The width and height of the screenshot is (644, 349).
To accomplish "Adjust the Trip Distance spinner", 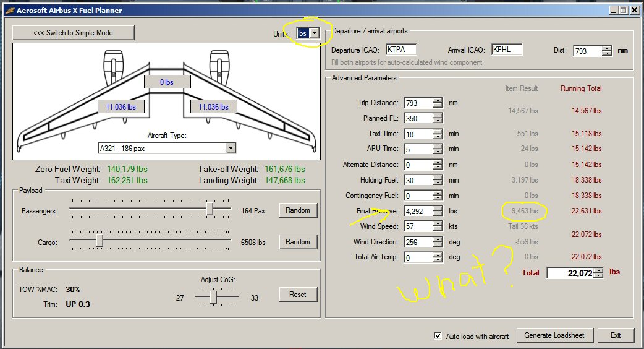I will coord(438,103).
